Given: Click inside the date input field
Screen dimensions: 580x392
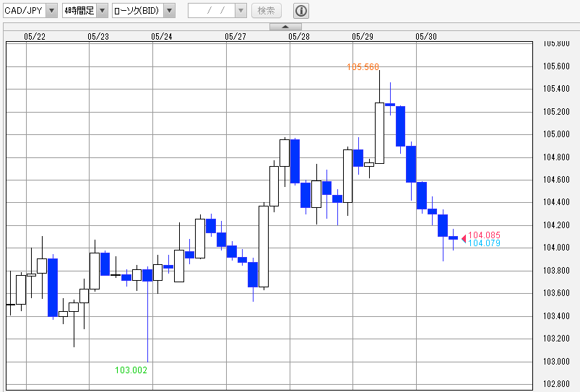Looking at the screenshot, I should [x=211, y=11].
